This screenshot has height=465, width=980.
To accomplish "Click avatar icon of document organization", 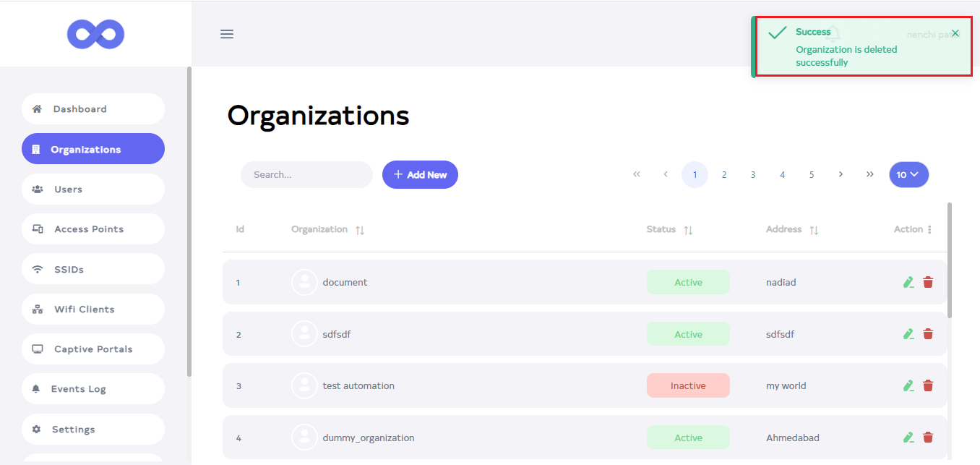I will point(304,282).
